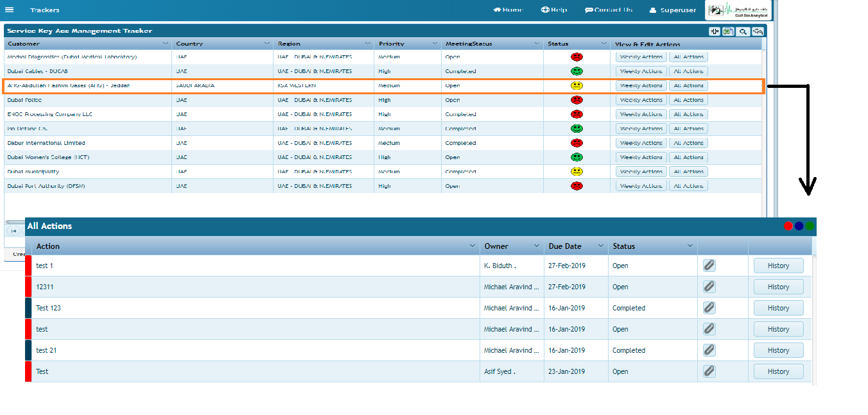Viewport: 868px width, 415px height.
Task: Click the red status face for Dabur International
Action: click(577, 143)
